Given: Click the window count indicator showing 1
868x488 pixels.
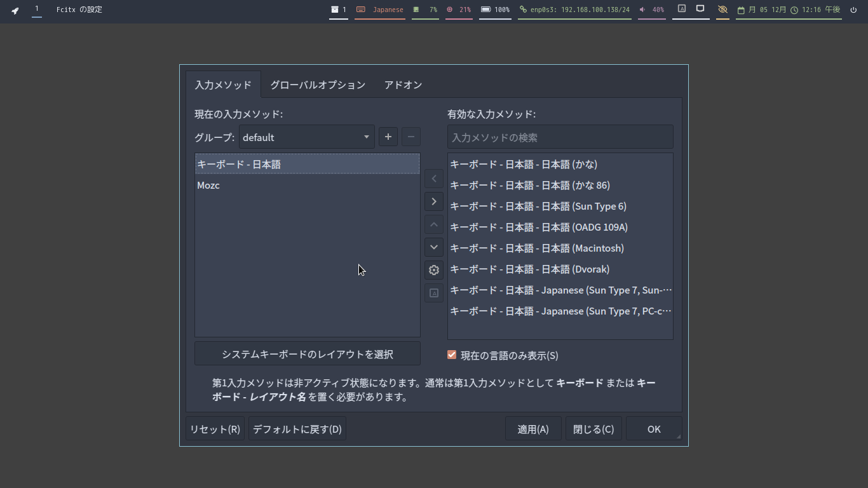Looking at the screenshot, I should (x=339, y=10).
